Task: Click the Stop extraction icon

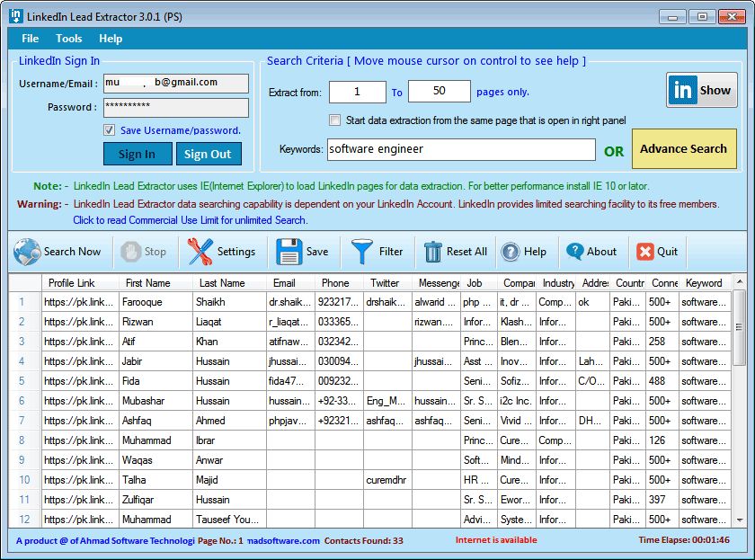Action: click(x=129, y=252)
